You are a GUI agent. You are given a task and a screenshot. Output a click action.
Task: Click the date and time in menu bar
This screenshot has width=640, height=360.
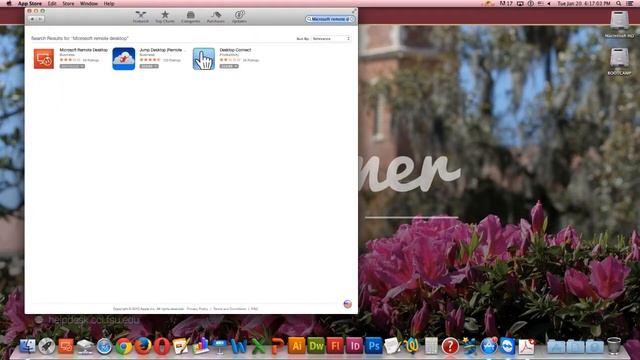point(584,3)
